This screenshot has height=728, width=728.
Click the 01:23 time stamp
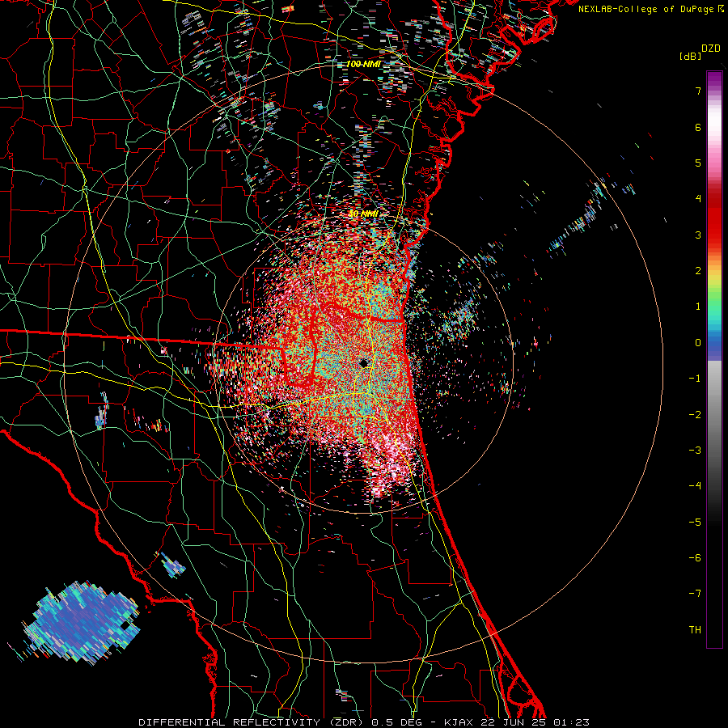point(570,722)
